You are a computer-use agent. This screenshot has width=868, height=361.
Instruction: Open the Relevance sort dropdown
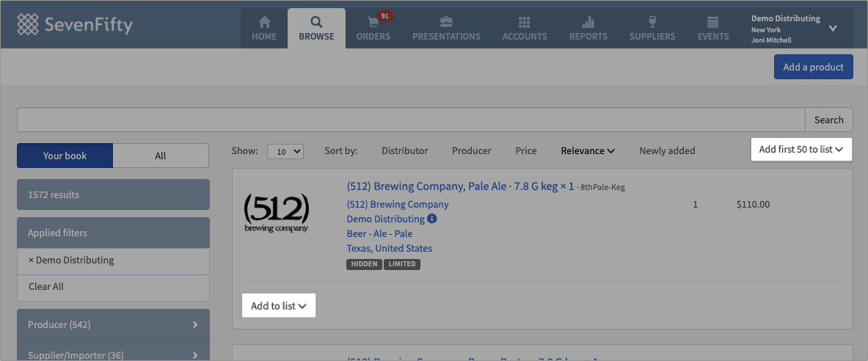[588, 150]
